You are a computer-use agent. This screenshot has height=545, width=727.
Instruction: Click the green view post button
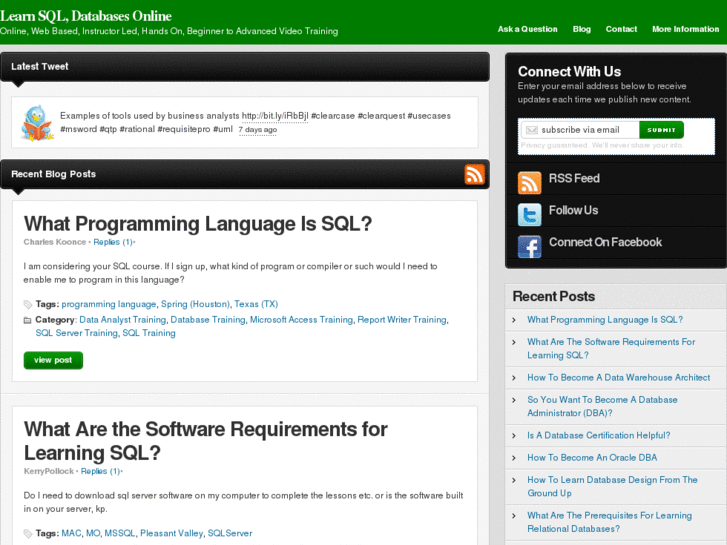53,360
